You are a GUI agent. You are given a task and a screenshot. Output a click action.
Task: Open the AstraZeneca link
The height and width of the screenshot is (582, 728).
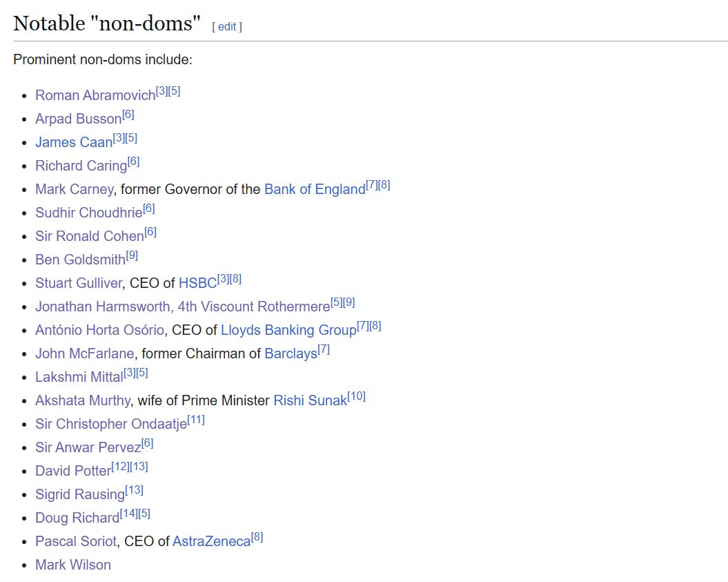(212, 541)
